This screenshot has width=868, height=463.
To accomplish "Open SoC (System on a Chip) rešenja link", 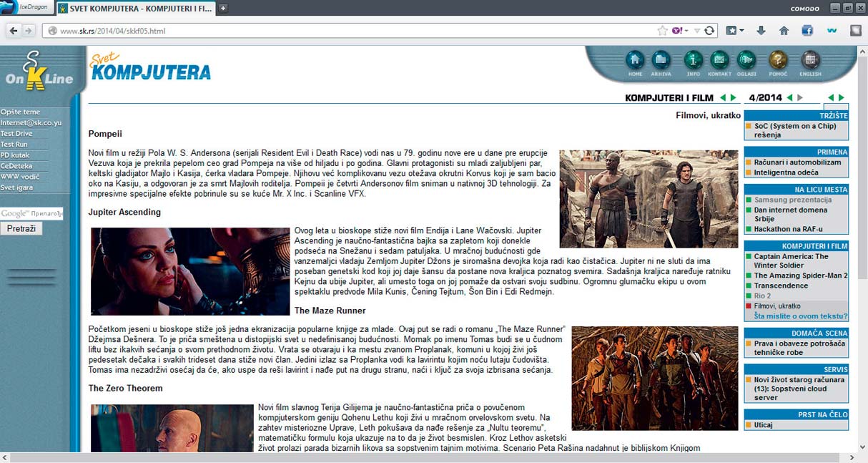I will click(x=795, y=130).
